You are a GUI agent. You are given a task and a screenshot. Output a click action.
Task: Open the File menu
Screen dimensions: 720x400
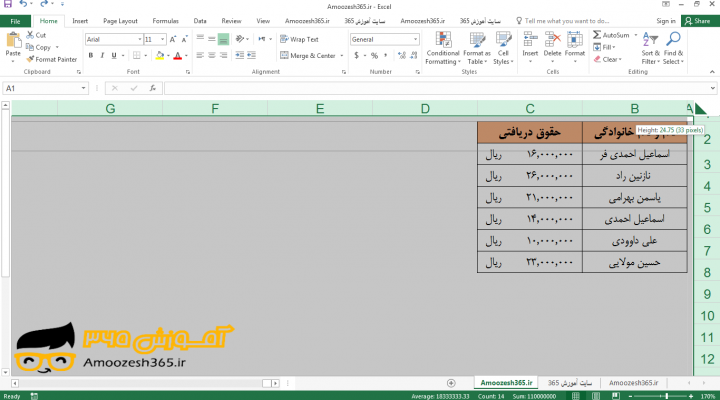click(x=15, y=21)
